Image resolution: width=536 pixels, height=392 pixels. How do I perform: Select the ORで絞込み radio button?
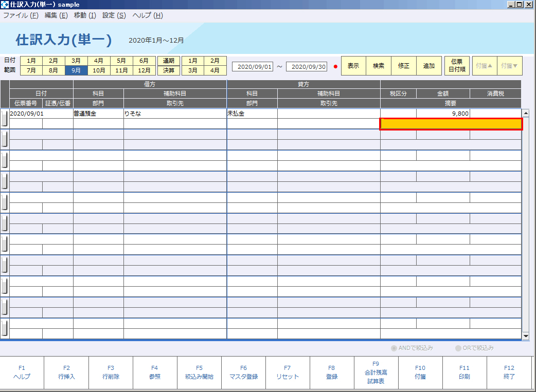(458, 348)
